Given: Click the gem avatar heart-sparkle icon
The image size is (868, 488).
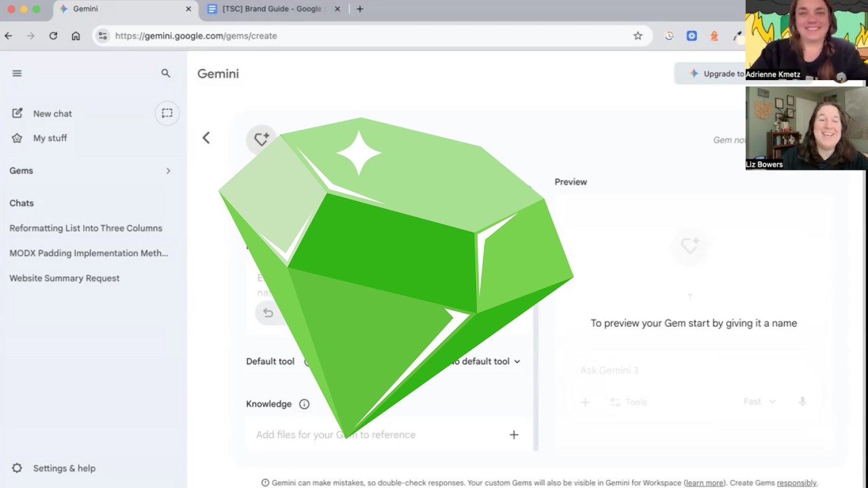Looking at the screenshot, I should (x=262, y=139).
